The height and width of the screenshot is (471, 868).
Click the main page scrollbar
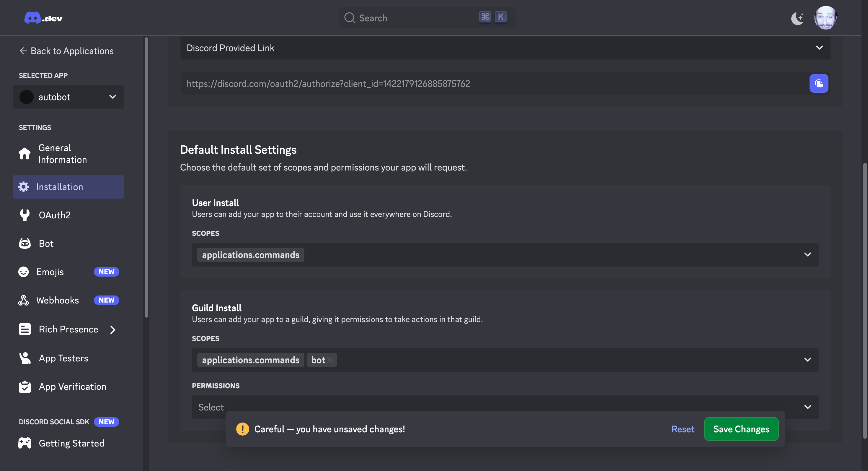click(865, 301)
